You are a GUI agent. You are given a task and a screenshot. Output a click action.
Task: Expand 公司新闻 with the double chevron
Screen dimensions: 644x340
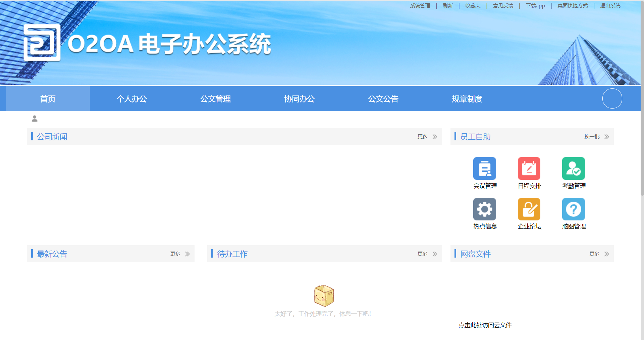(435, 137)
